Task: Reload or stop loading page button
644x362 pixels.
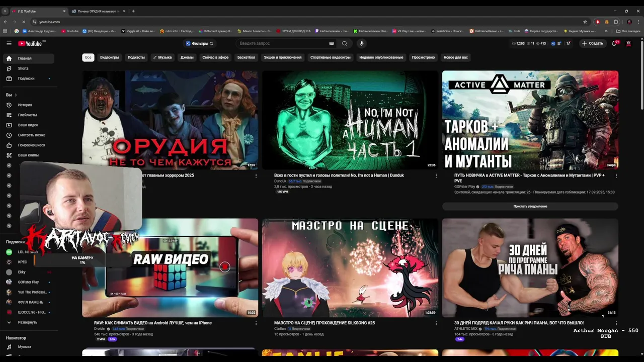Action: click(23, 22)
